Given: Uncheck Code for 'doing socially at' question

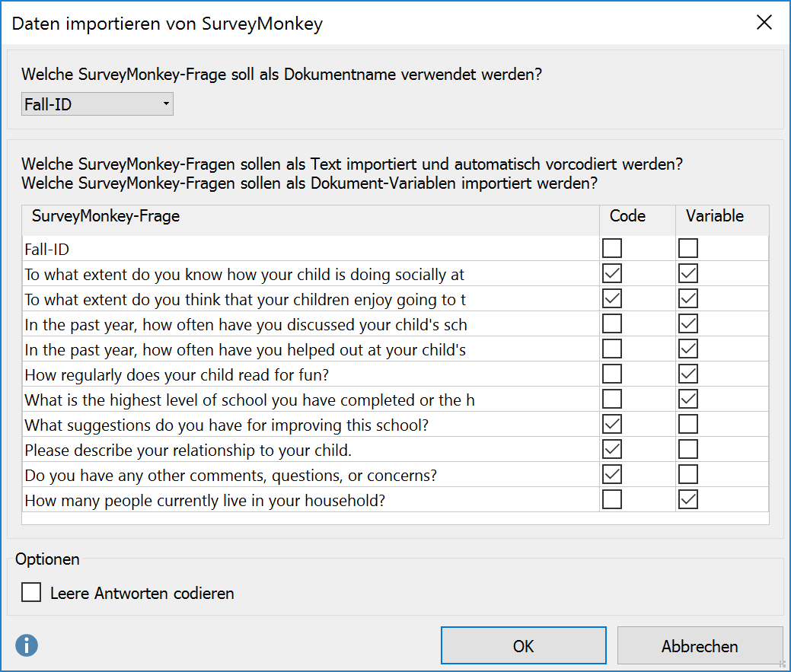Looking at the screenshot, I should click(612, 274).
